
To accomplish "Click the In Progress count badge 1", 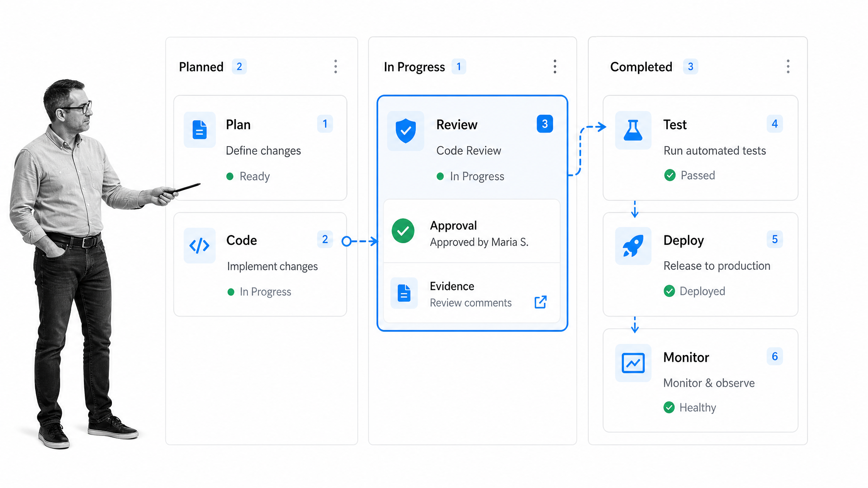I will (459, 67).
